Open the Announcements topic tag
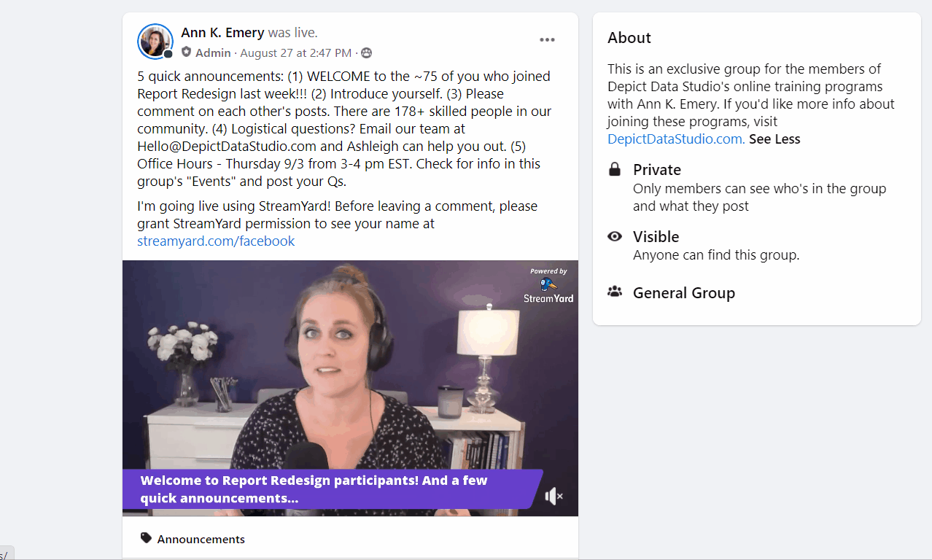This screenshot has width=932, height=560. click(201, 539)
